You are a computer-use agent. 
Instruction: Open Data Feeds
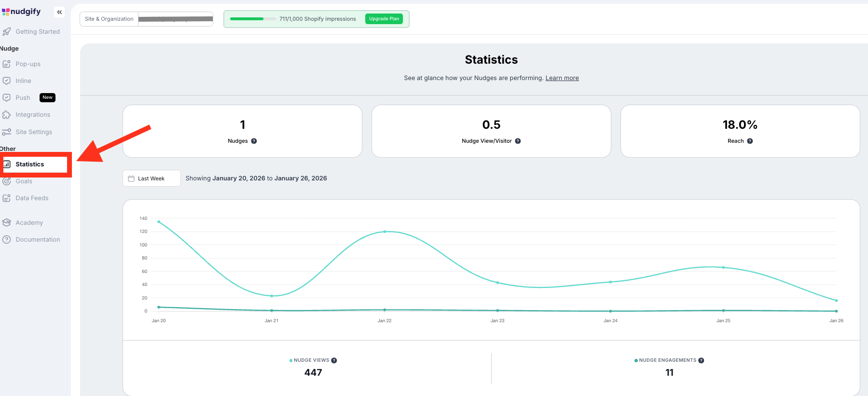(x=32, y=198)
